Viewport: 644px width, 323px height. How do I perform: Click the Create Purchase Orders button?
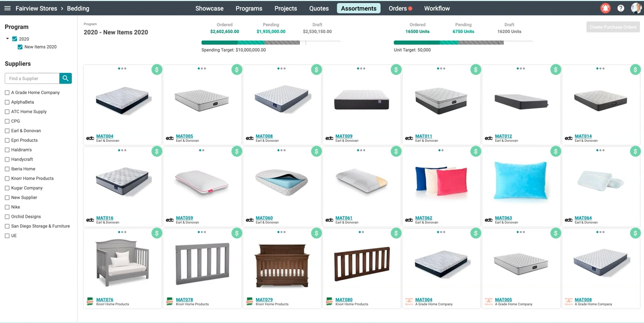click(613, 27)
